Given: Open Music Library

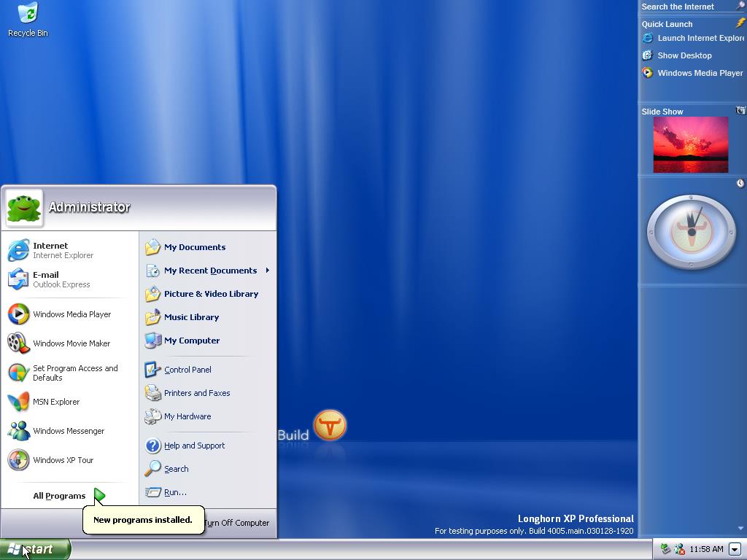Looking at the screenshot, I should pos(182,317).
